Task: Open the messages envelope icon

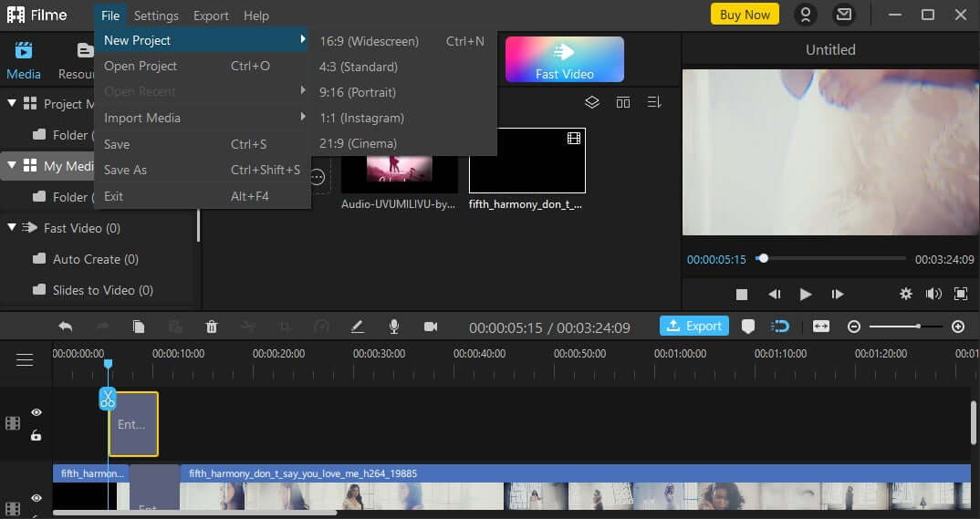Action: 844,15
